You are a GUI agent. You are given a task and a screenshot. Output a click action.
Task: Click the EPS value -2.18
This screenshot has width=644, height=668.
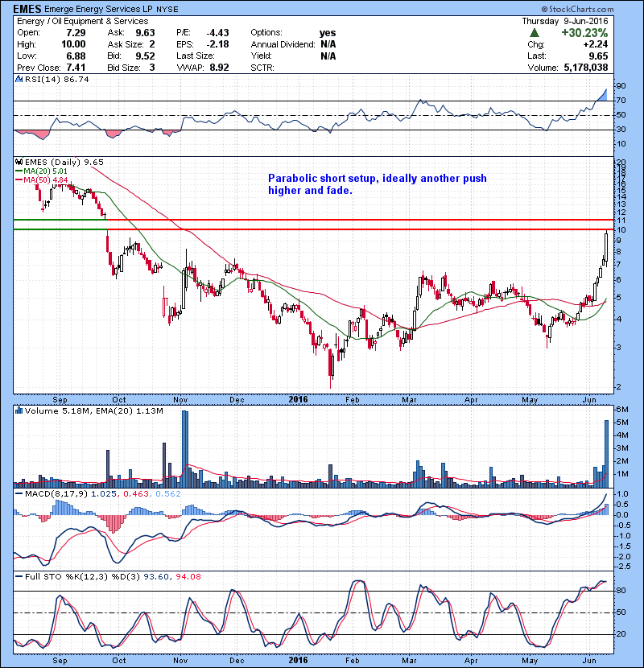(x=217, y=44)
